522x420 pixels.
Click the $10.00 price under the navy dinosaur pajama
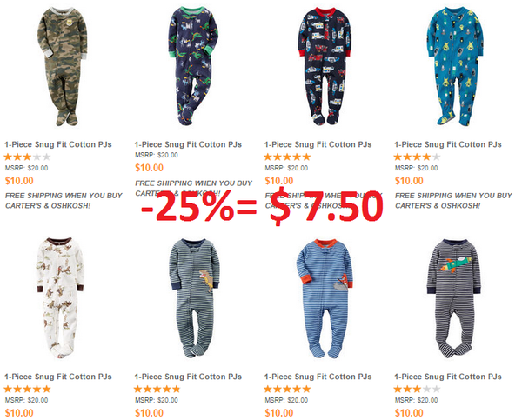(x=149, y=168)
